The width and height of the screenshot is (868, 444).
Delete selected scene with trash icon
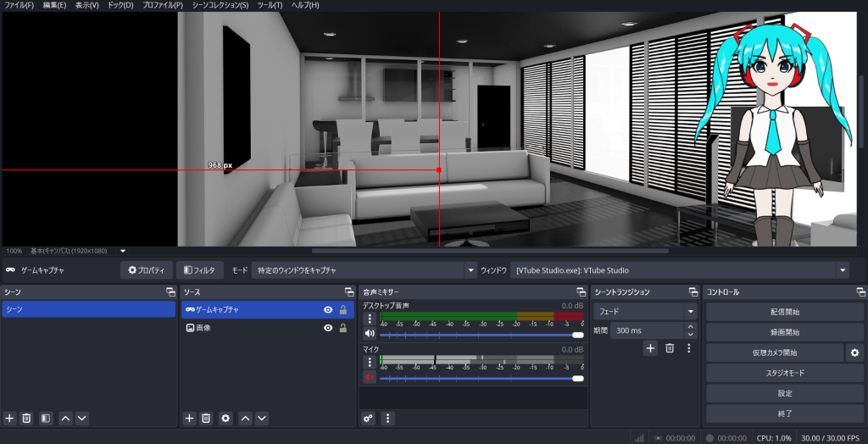pos(26,419)
